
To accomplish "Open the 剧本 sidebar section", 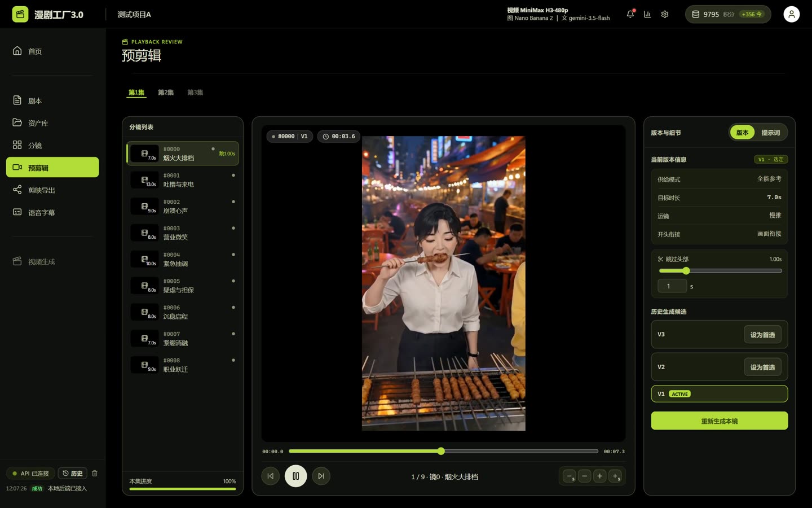I will click(x=52, y=100).
